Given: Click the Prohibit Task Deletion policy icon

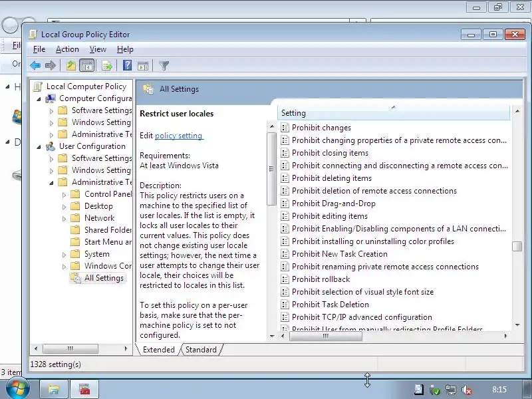Looking at the screenshot, I should [285, 305].
